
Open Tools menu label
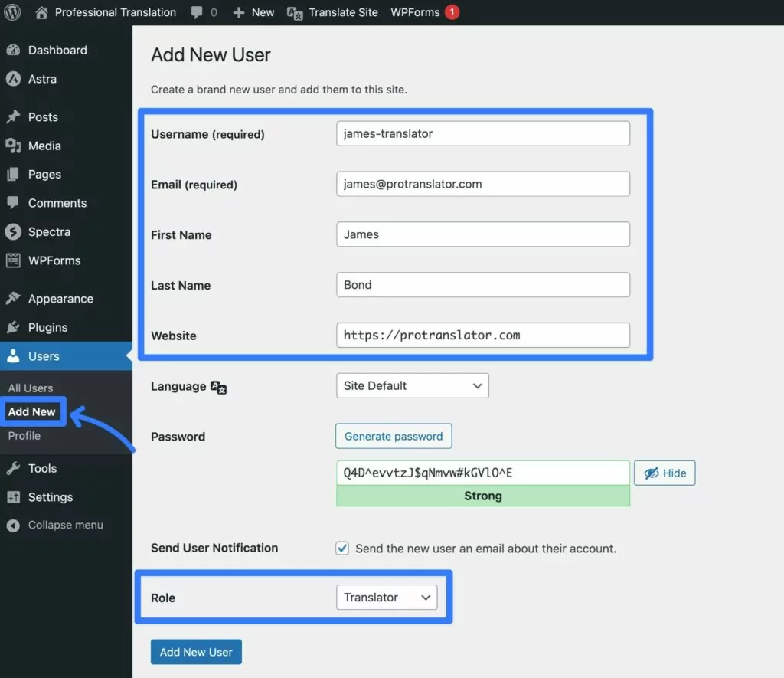43,468
